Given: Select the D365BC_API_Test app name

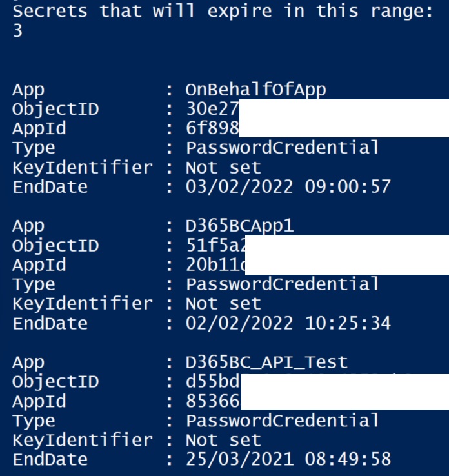Looking at the screenshot, I should pos(266,362).
